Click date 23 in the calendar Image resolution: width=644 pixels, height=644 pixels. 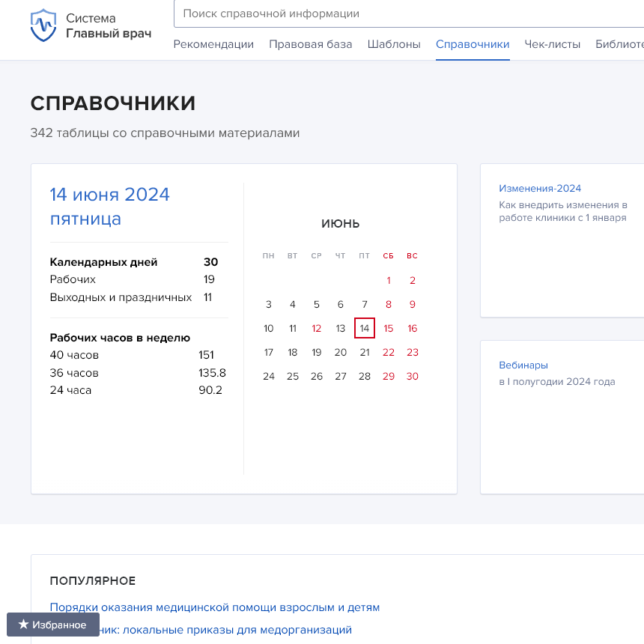(x=413, y=353)
